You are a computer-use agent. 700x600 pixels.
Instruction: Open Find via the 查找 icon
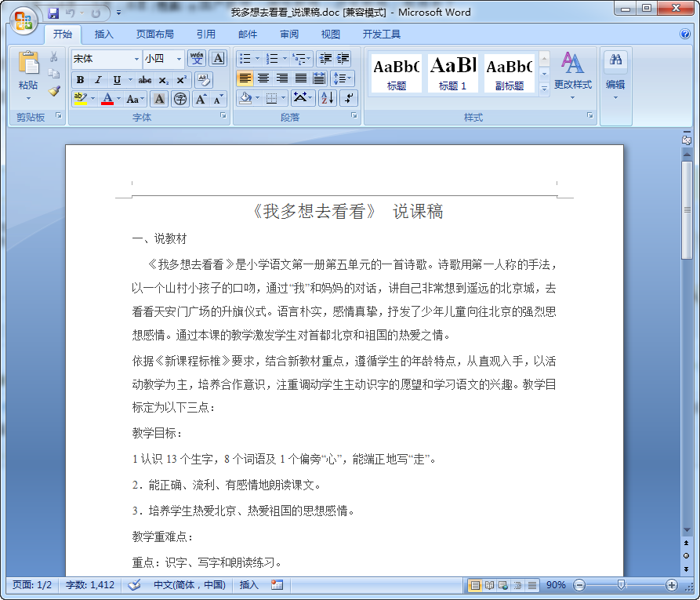point(615,59)
